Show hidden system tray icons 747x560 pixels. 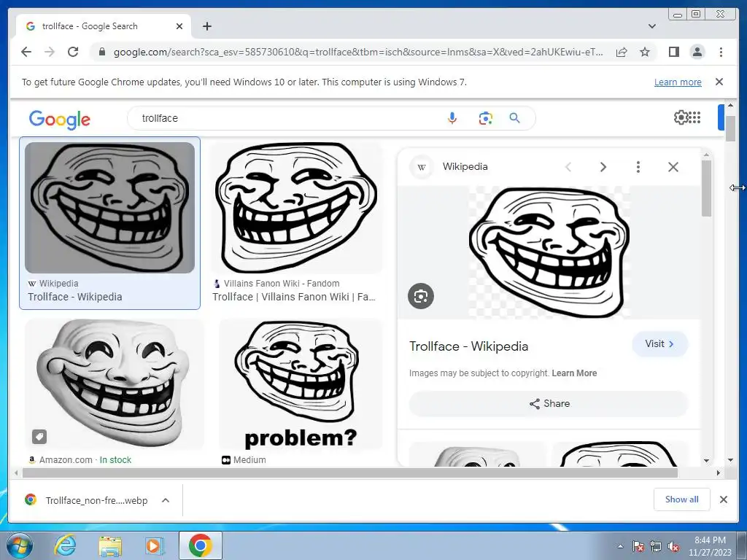620,546
